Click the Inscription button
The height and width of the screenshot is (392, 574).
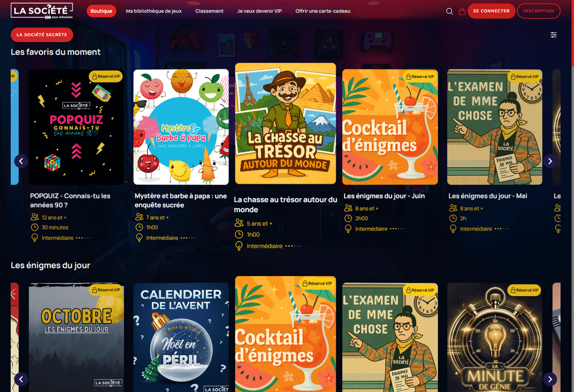(x=539, y=11)
